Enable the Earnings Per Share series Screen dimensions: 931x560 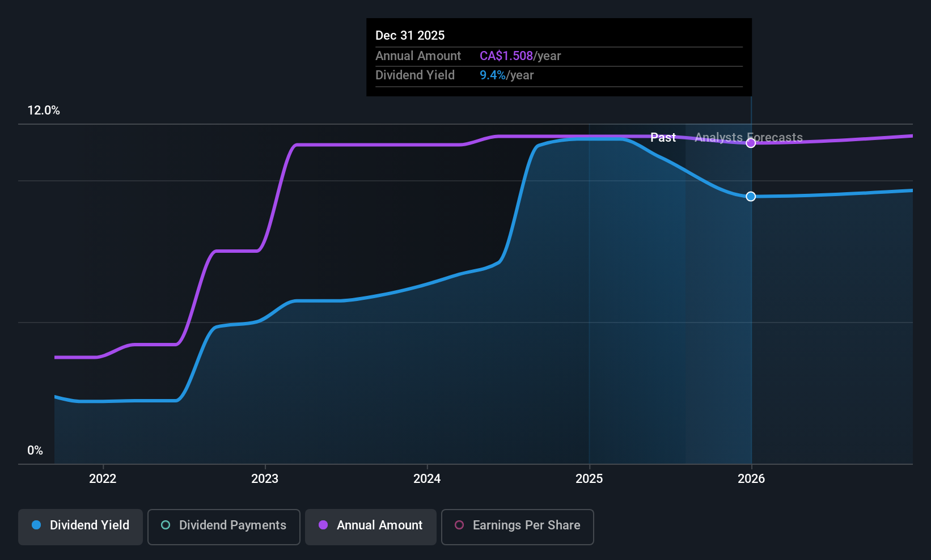(x=517, y=527)
